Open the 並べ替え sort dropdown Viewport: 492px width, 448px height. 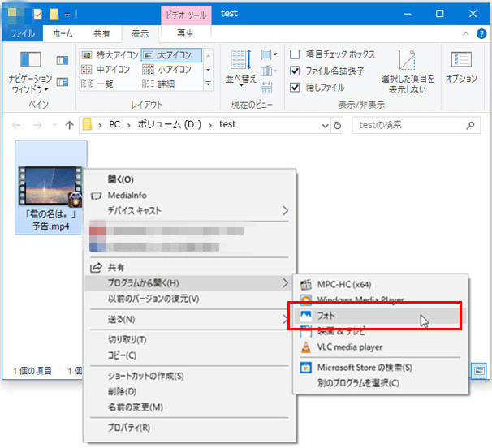point(240,68)
